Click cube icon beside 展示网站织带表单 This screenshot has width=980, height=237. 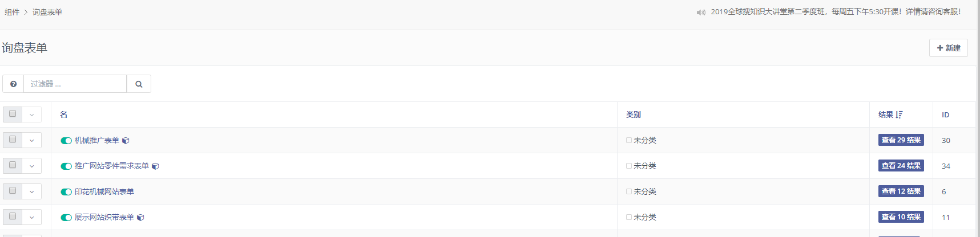[x=140, y=218]
